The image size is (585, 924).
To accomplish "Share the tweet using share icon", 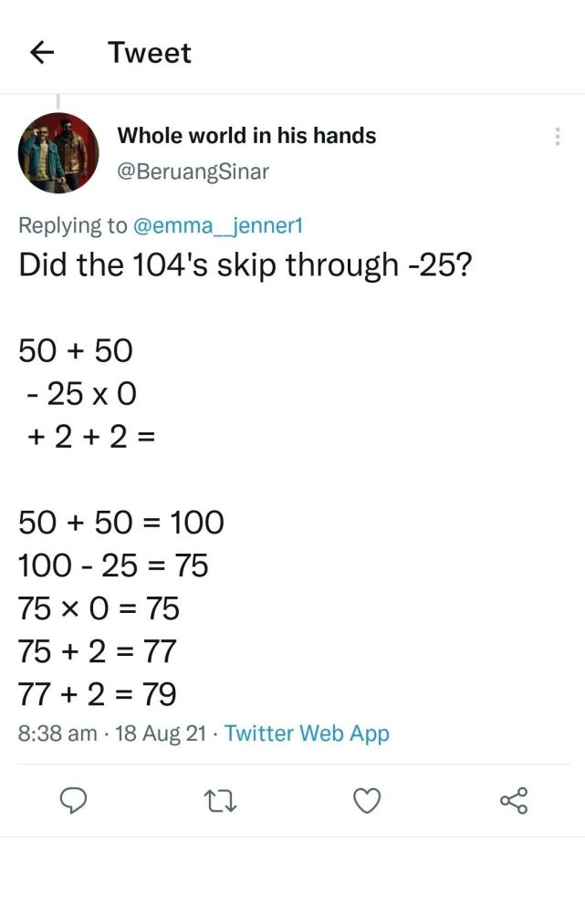I will [514, 801].
